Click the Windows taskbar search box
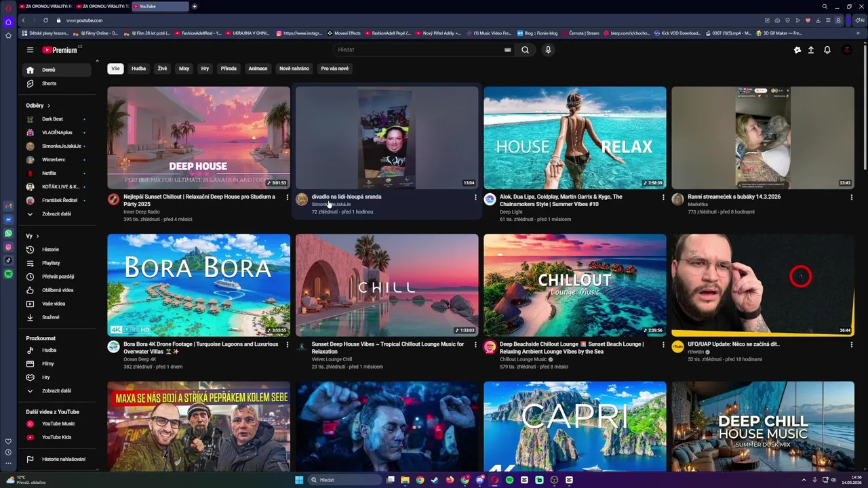This screenshot has height=488, width=868. coord(344,480)
